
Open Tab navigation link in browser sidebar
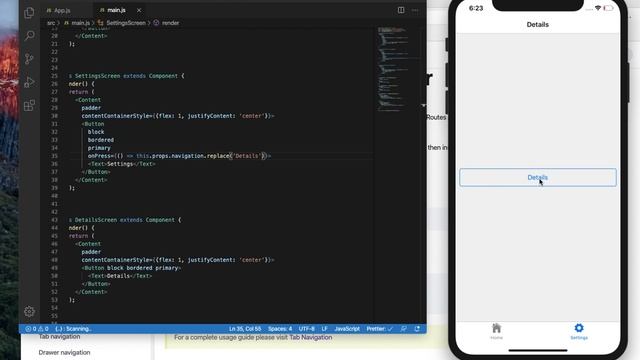click(x=59, y=337)
